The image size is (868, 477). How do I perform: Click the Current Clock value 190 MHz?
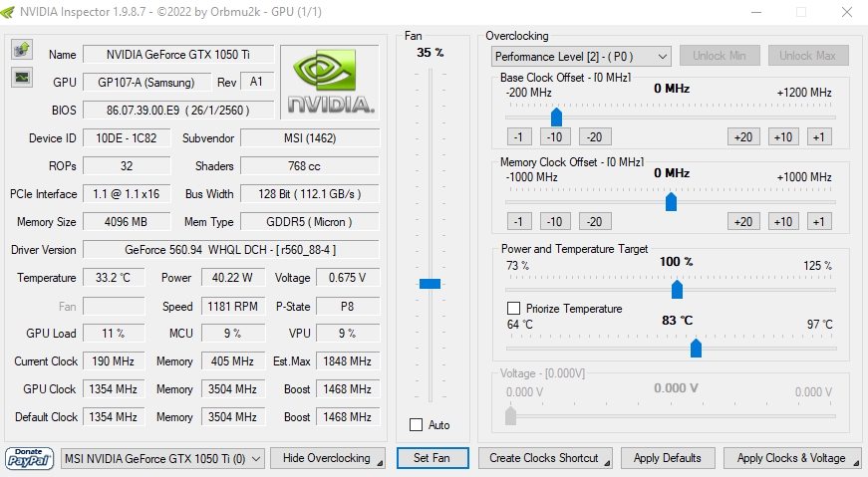click(114, 361)
